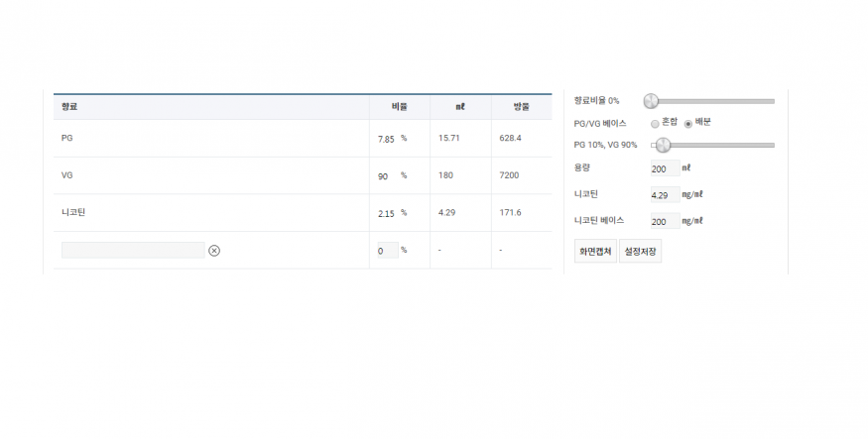868x439 pixels.
Task: Focus the 니코틴 mg/㎖ input field
Action: (x=665, y=195)
